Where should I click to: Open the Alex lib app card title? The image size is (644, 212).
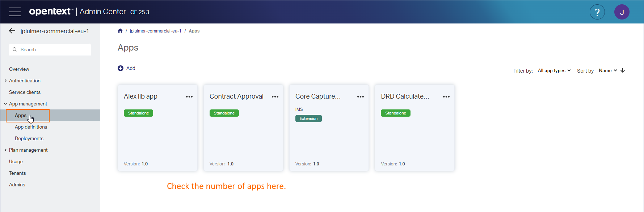140,96
